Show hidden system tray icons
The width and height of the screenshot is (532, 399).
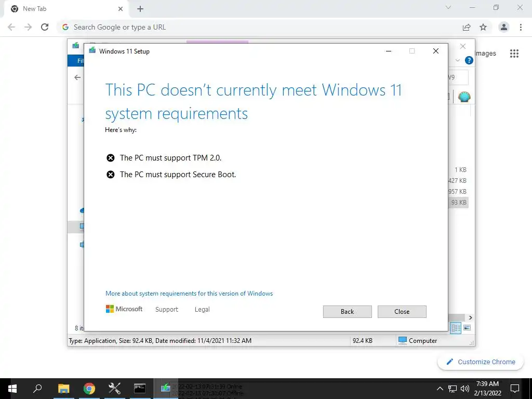pyautogui.click(x=440, y=389)
